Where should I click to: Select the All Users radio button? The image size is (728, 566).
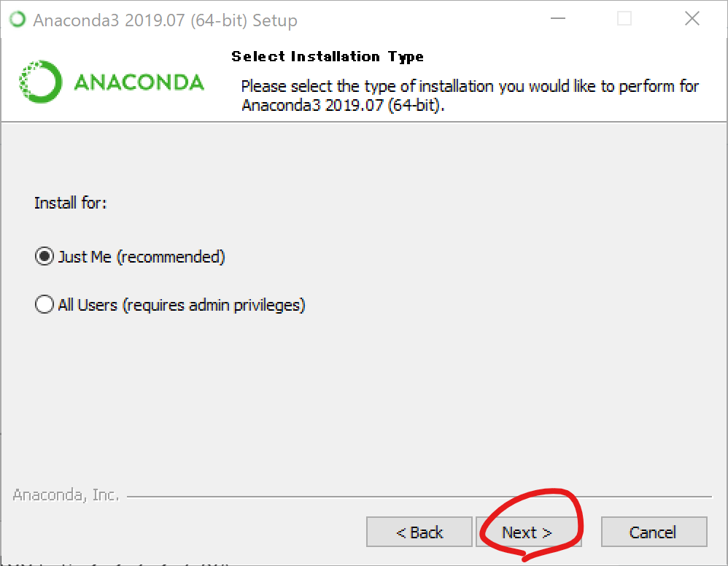(x=44, y=305)
